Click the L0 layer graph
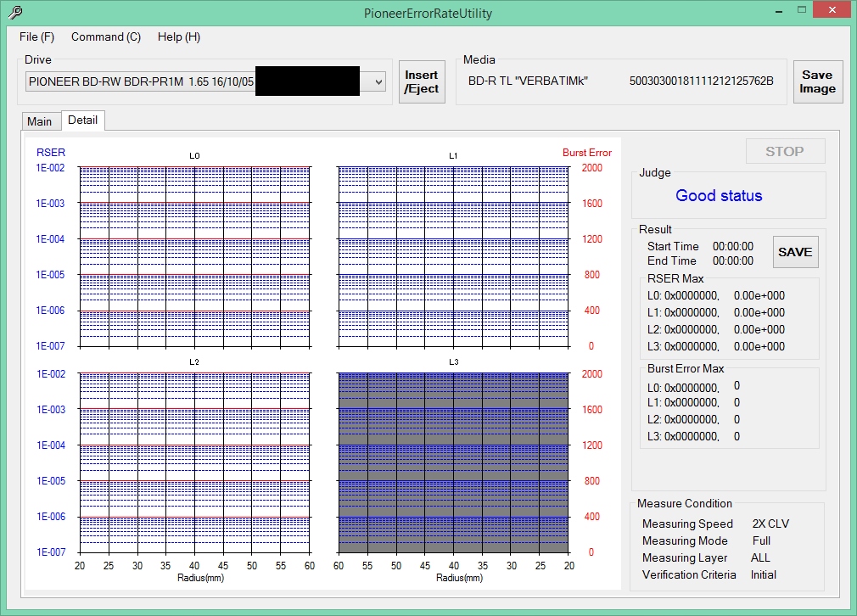857x616 pixels. click(x=194, y=256)
